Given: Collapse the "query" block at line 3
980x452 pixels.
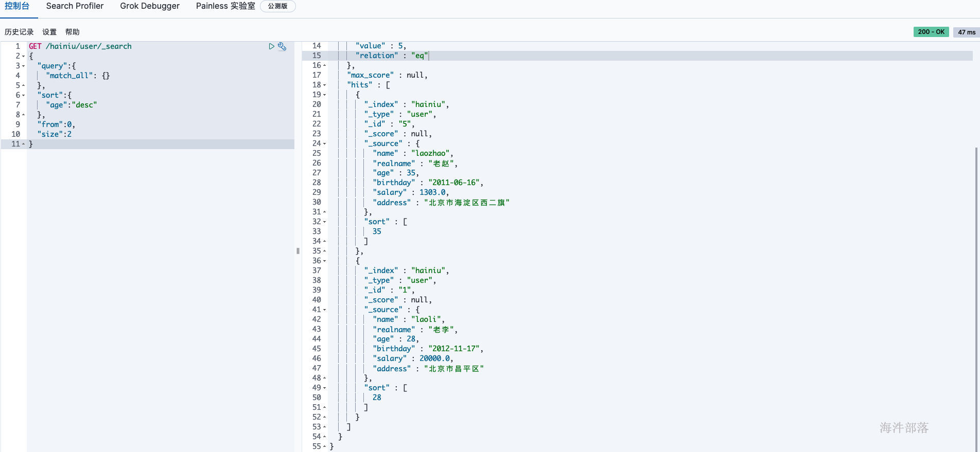Looking at the screenshot, I should [x=24, y=66].
